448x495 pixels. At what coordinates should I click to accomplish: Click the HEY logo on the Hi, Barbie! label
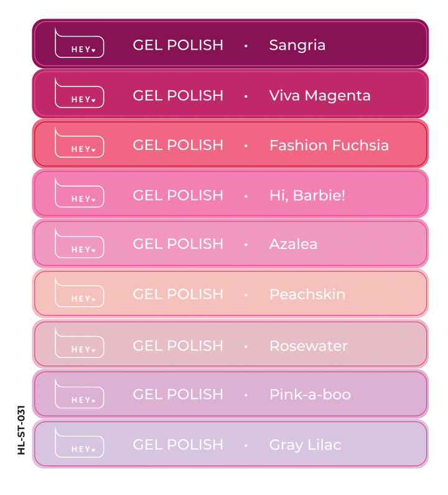79,192
